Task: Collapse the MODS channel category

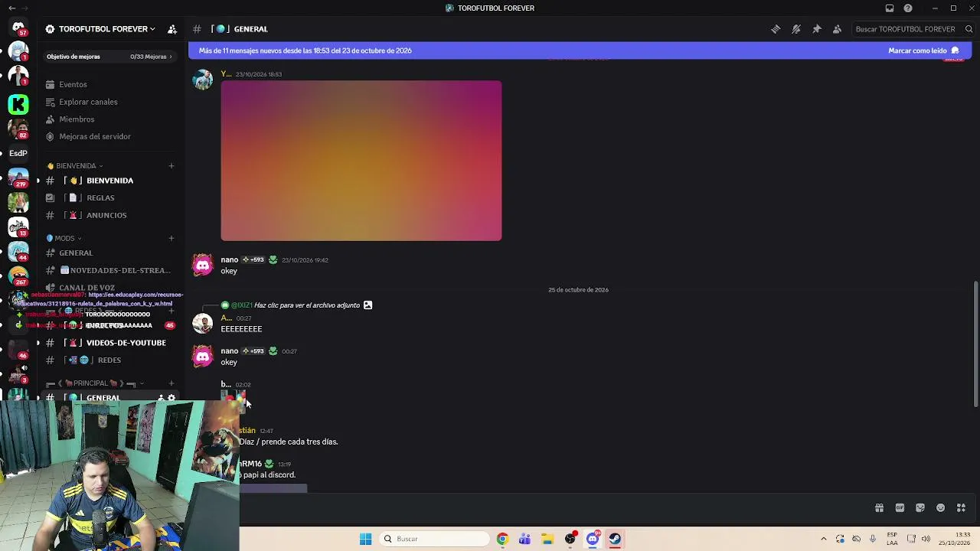Action: (x=64, y=238)
